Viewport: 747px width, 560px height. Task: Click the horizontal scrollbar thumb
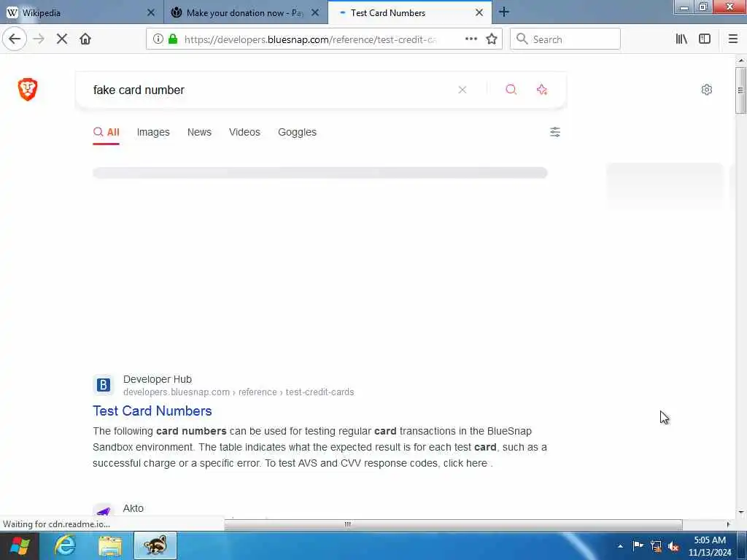pyautogui.click(x=452, y=524)
